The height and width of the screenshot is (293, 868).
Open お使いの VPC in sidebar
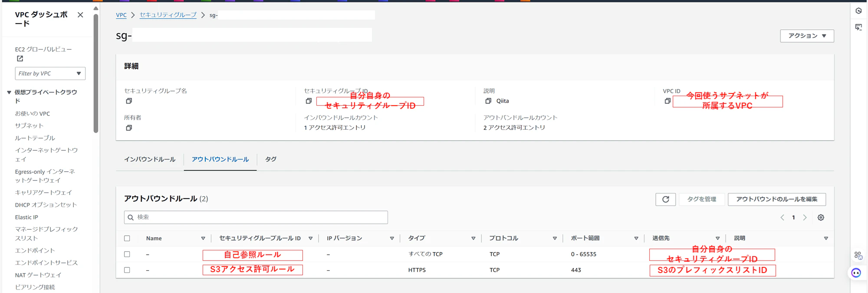[33, 113]
